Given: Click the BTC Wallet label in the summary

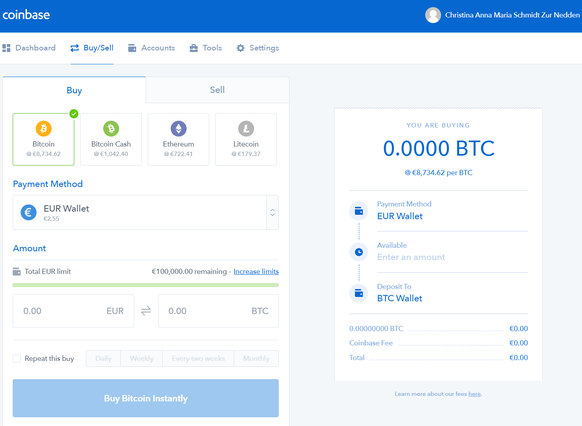Looking at the screenshot, I should (400, 298).
